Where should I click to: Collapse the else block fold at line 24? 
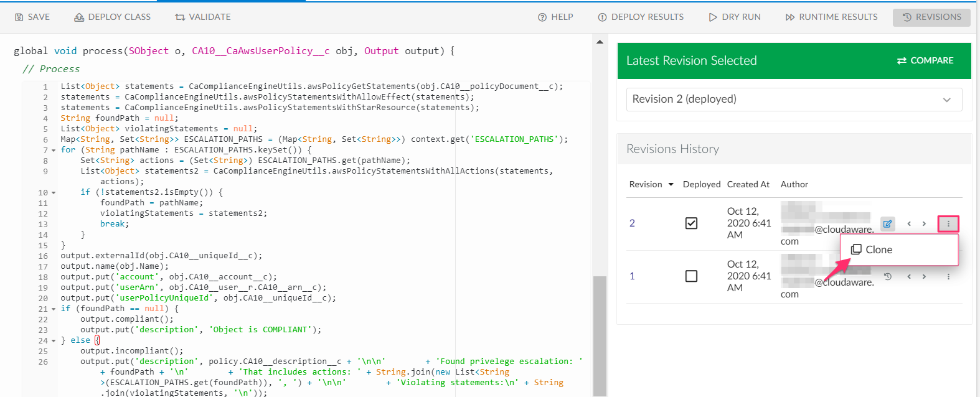coord(54,341)
